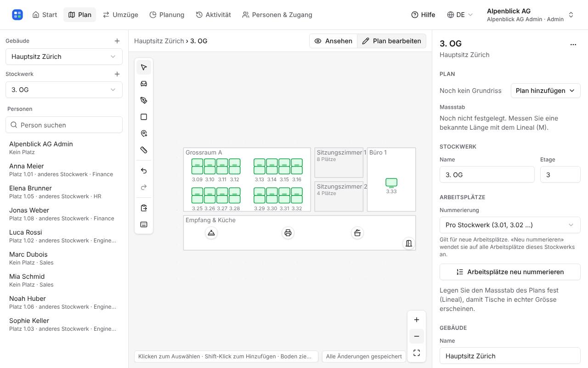The image size is (588, 368).
Task: Click the clipboard export icon
Action: pyautogui.click(x=144, y=208)
